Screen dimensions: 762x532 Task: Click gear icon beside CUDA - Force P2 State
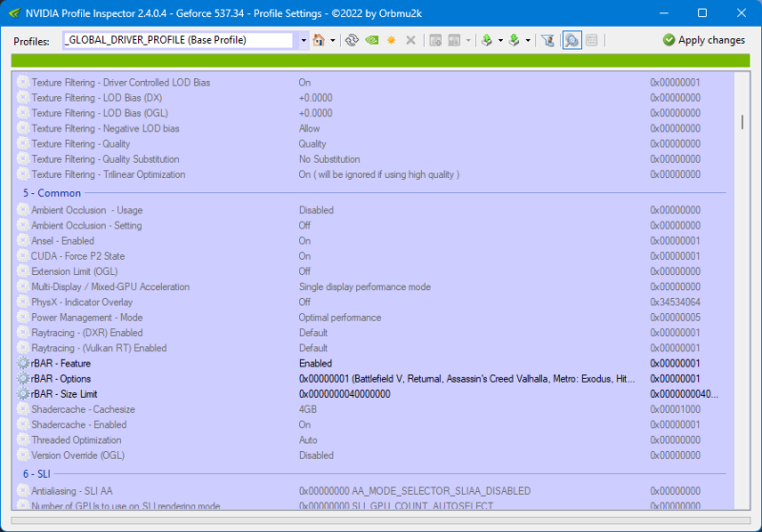(x=23, y=256)
